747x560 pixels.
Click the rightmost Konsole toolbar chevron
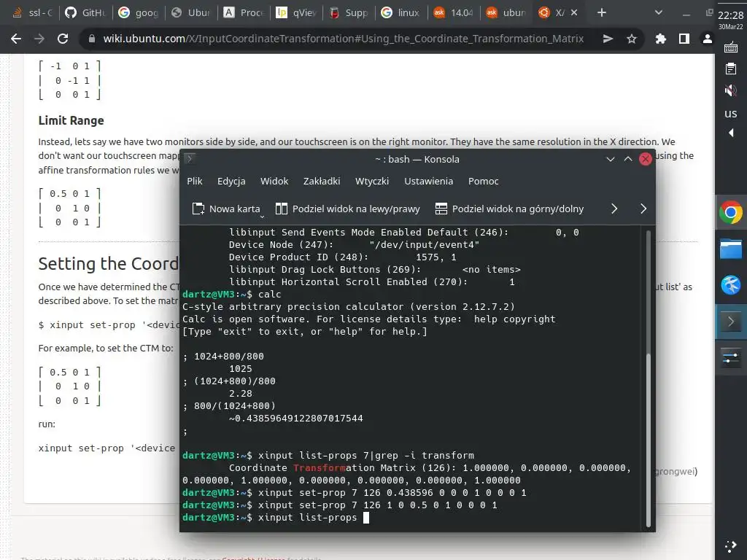(643, 209)
